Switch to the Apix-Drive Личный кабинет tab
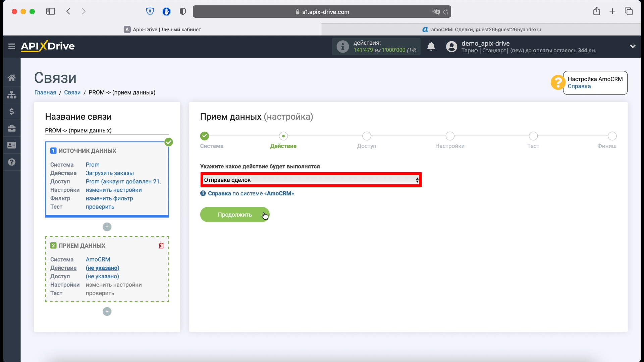 (162, 29)
